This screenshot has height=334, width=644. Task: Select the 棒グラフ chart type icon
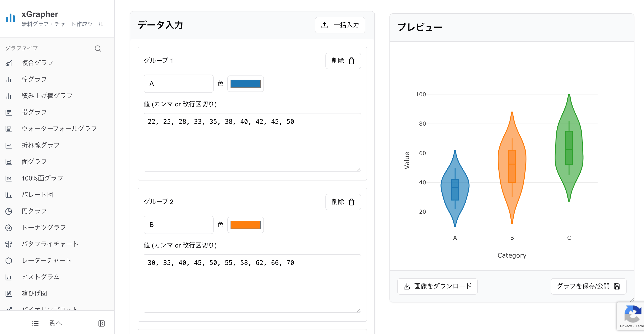click(9, 80)
